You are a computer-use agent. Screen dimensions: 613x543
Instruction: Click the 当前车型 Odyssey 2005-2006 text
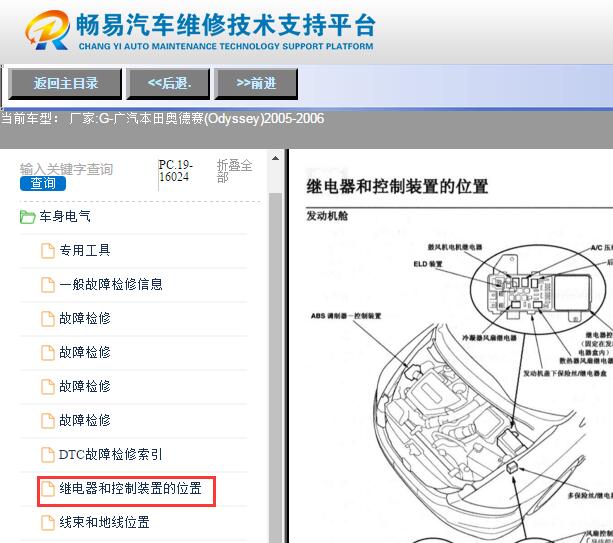pyautogui.click(x=163, y=118)
